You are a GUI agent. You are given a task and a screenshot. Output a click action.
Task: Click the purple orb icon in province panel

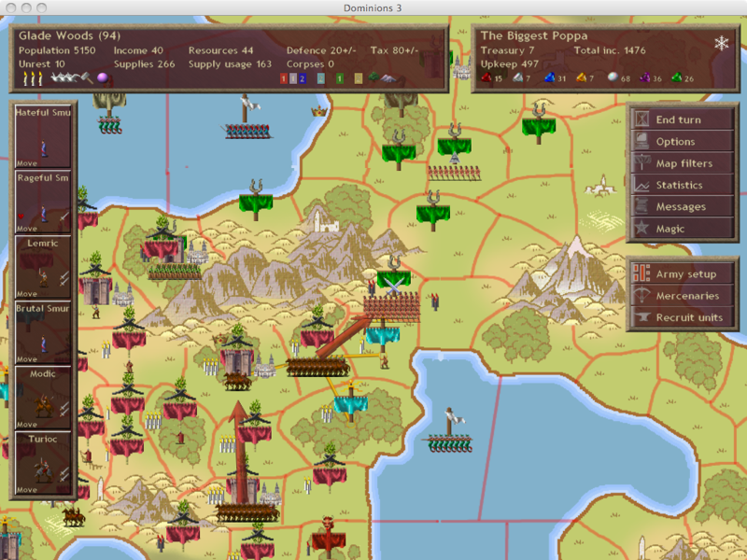point(103,77)
